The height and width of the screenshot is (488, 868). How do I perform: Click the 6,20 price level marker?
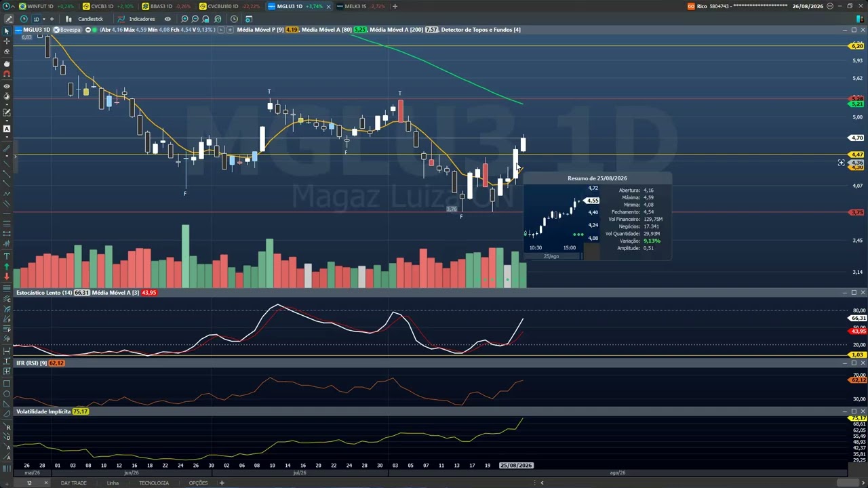(x=857, y=46)
